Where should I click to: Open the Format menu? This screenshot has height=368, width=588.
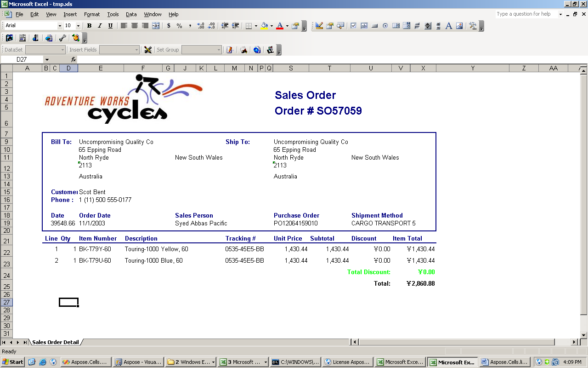(92, 14)
